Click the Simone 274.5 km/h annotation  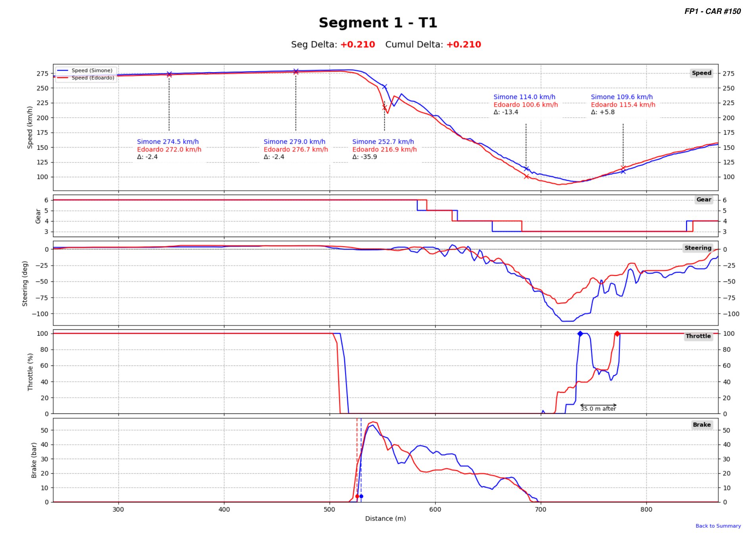(x=168, y=142)
